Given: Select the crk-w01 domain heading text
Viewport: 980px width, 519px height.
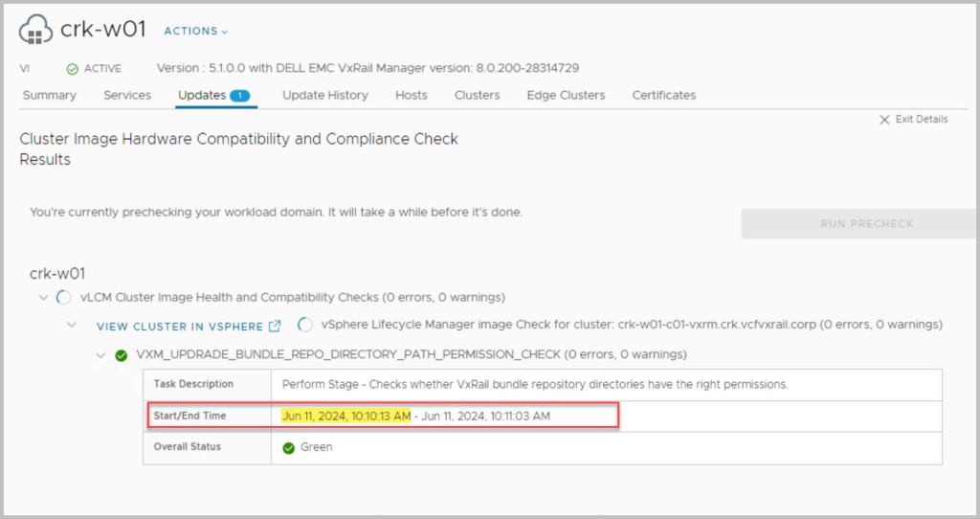Looking at the screenshot, I should click(x=57, y=273).
